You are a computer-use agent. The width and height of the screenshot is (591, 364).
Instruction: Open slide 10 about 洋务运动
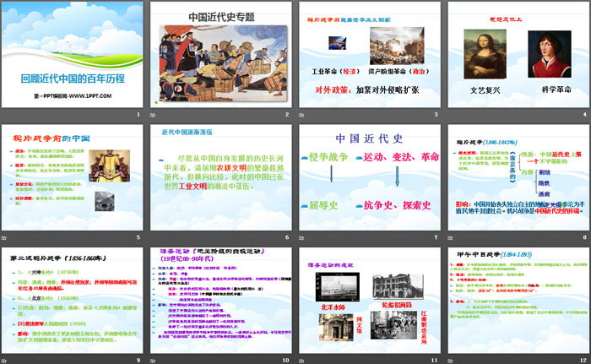coord(221,302)
